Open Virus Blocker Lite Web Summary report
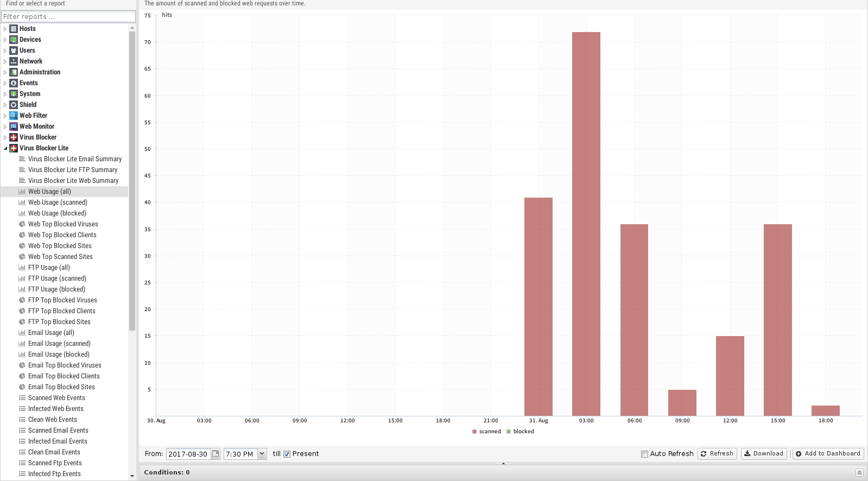The image size is (868, 481). 73,181
